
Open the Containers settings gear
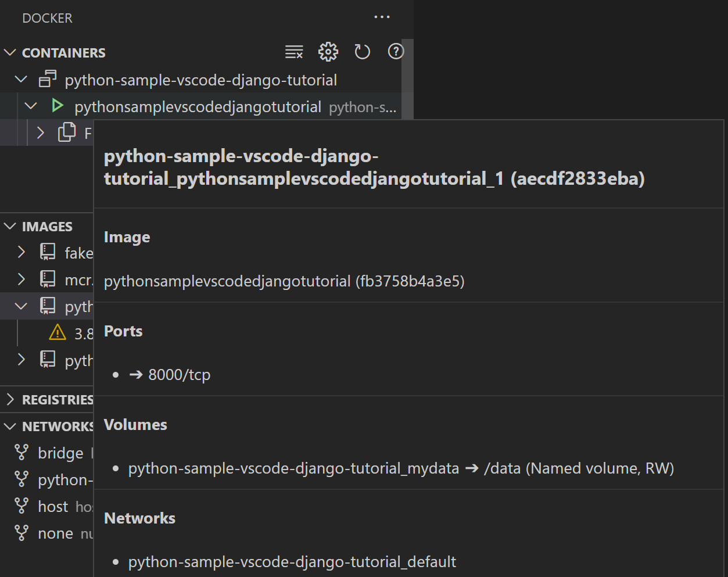(x=328, y=52)
